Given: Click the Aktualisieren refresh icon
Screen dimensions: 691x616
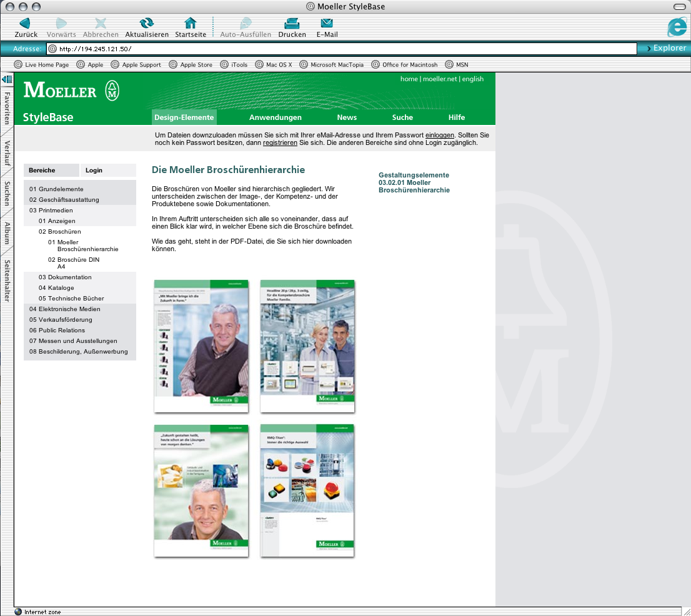Looking at the screenshot, I should pyautogui.click(x=147, y=24).
